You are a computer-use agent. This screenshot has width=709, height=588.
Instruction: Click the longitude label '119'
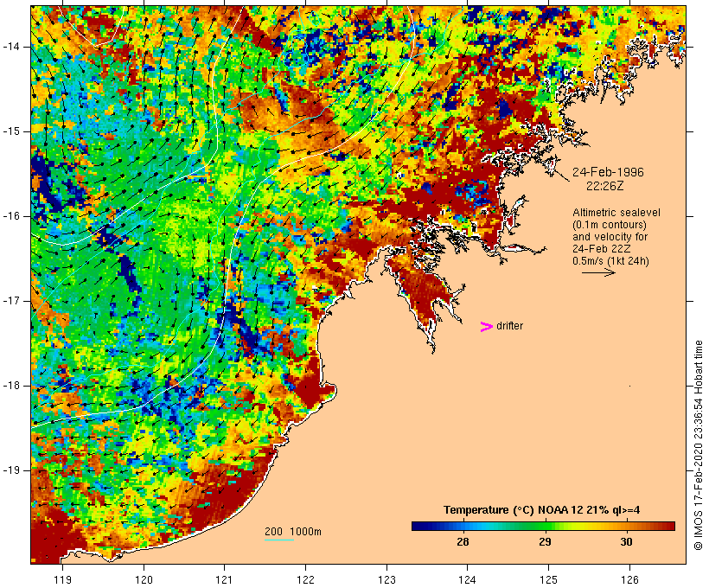62,579
